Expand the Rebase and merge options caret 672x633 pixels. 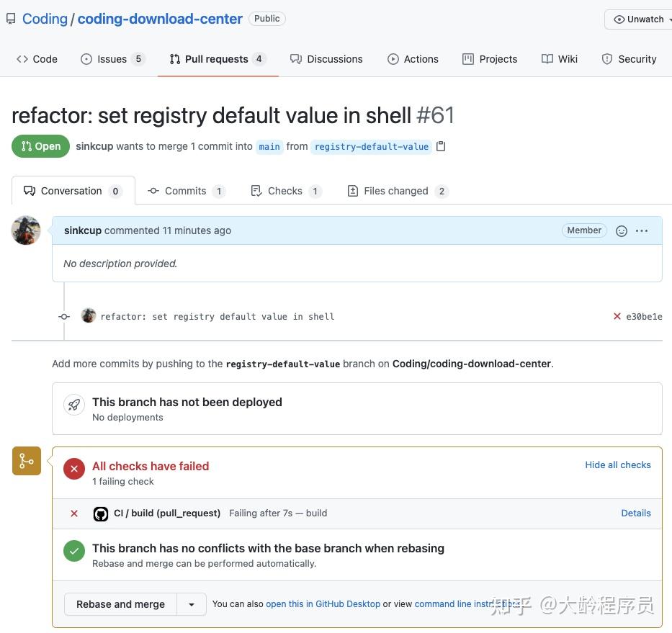[191, 604]
